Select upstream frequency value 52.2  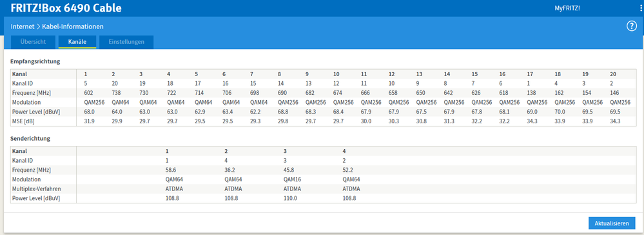348,170
